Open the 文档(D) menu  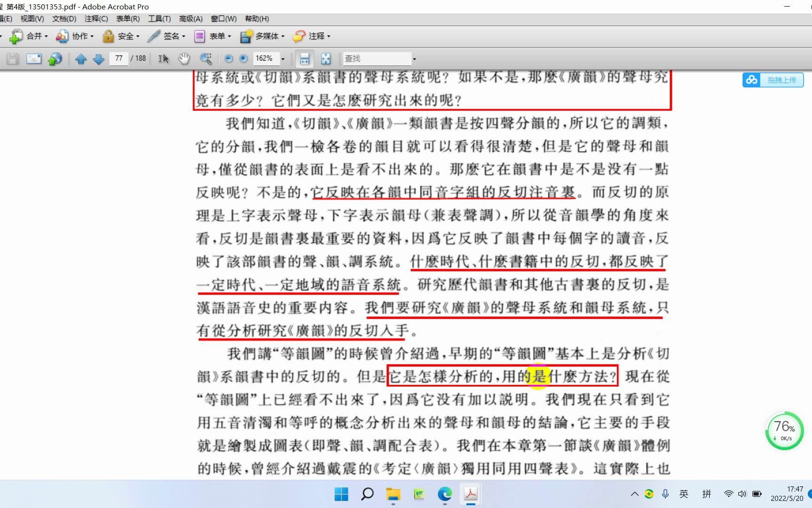coord(64,19)
